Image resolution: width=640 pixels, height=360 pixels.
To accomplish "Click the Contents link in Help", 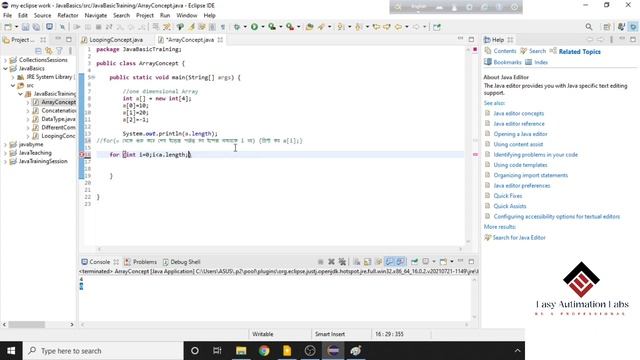I will pos(504,51).
